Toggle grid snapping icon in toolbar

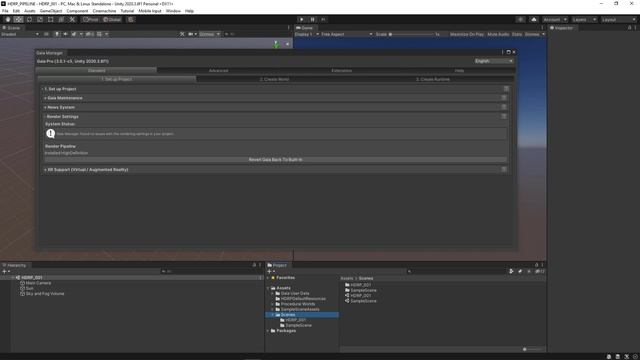pyautogui.click(x=131, y=20)
